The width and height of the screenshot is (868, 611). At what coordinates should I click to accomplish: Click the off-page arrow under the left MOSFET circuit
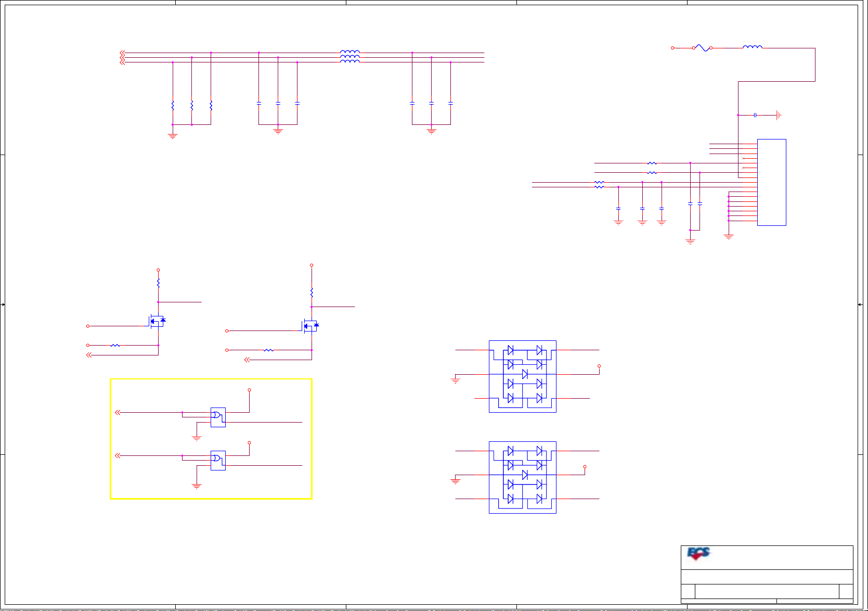(89, 355)
